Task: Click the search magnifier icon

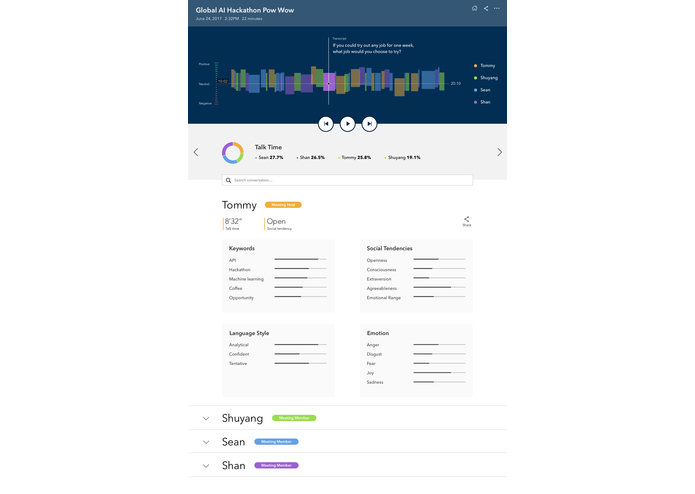Action: click(228, 180)
